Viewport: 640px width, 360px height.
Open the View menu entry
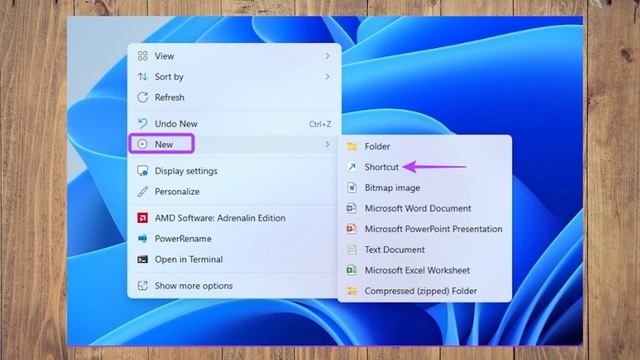234,56
